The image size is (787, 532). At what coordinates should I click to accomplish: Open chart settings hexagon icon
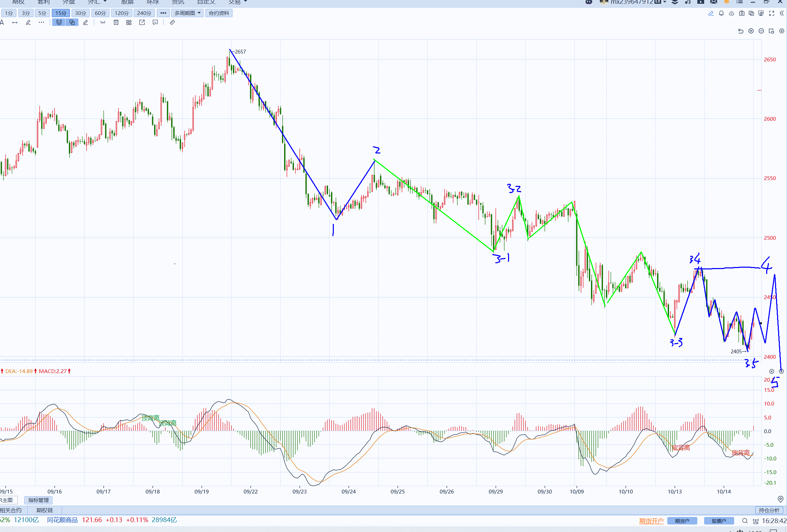pos(782,31)
